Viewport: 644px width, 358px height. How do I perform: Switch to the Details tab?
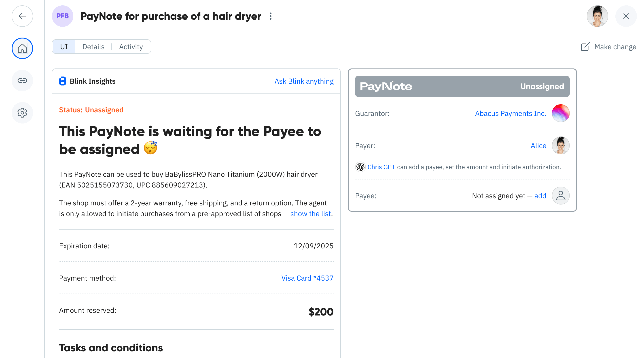[93, 47]
